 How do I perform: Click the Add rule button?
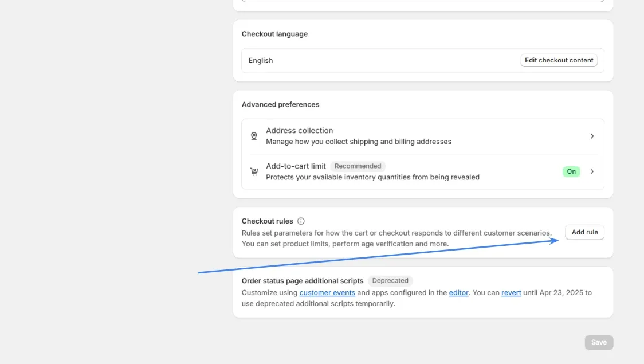(x=584, y=232)
